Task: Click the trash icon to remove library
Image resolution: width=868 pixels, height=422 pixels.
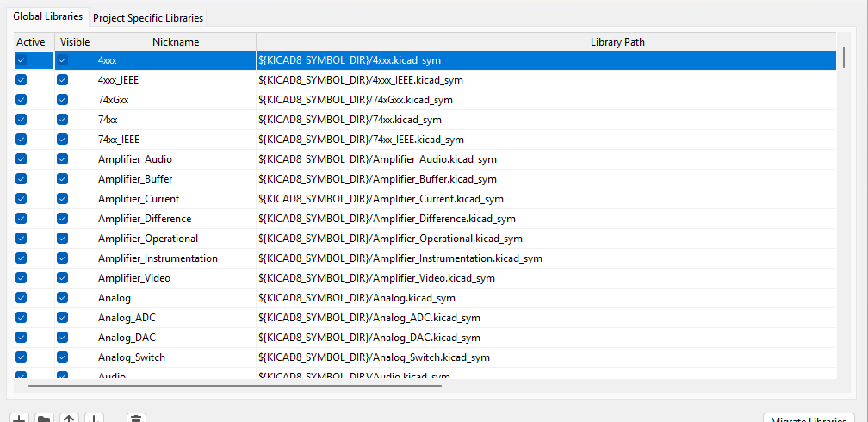Action: [x=137, y=418]
